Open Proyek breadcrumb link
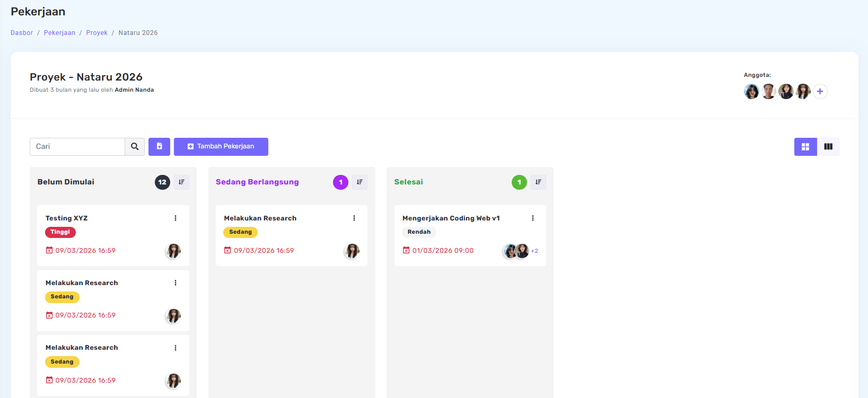 click(x=97, y=33)
